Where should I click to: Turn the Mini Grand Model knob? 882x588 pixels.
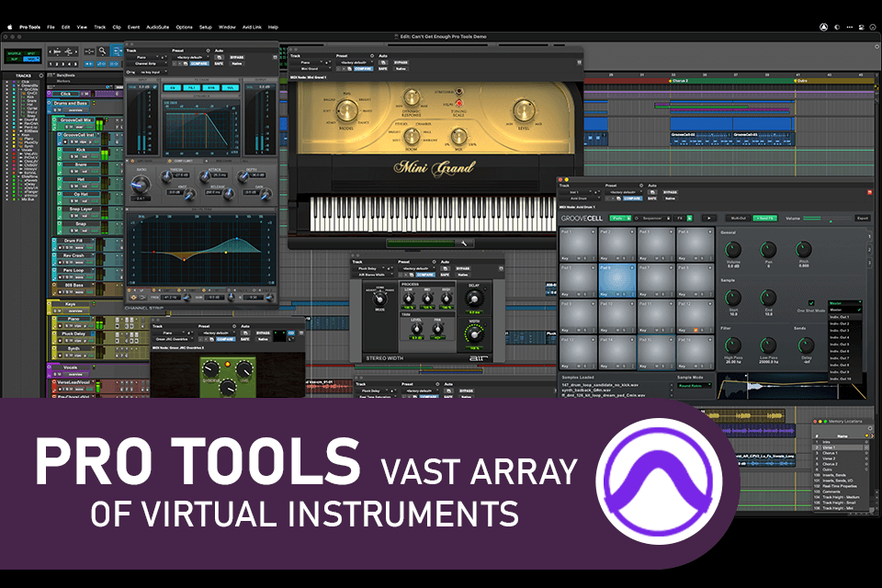347,111
